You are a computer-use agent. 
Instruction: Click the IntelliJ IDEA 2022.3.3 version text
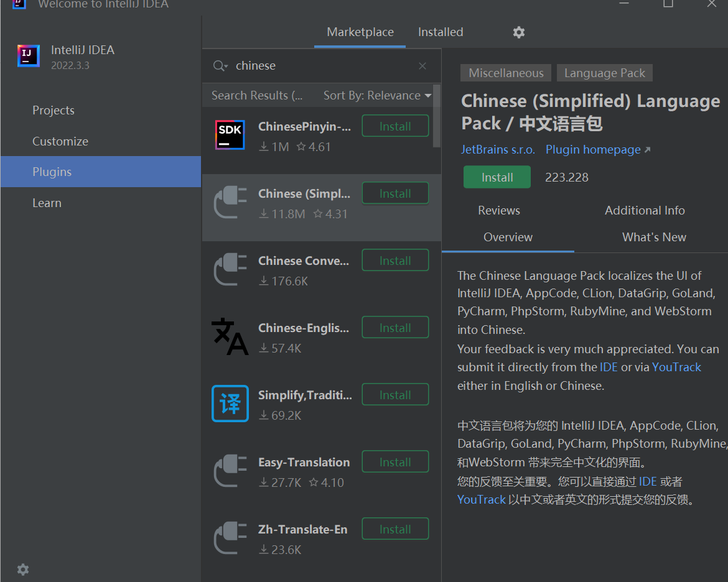70,65
